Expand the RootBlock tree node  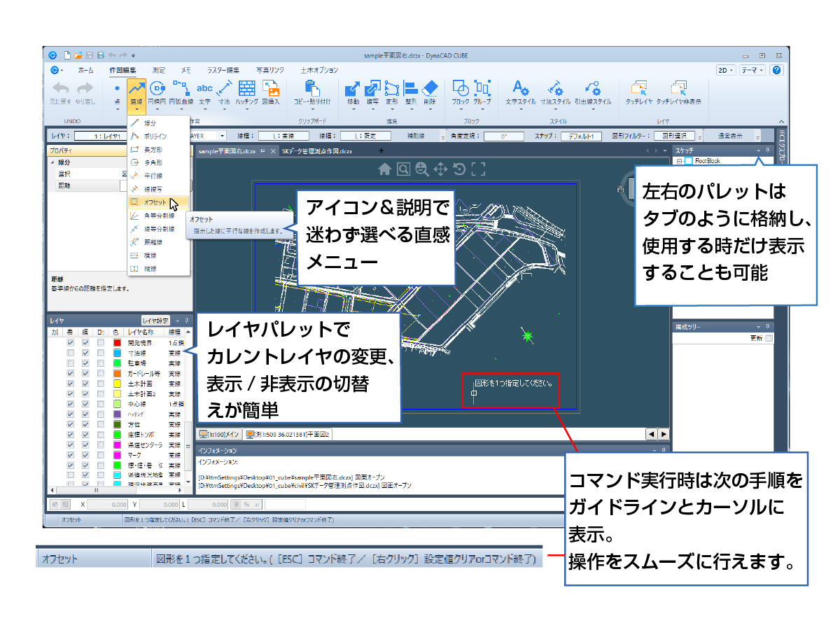coord(679,161)
